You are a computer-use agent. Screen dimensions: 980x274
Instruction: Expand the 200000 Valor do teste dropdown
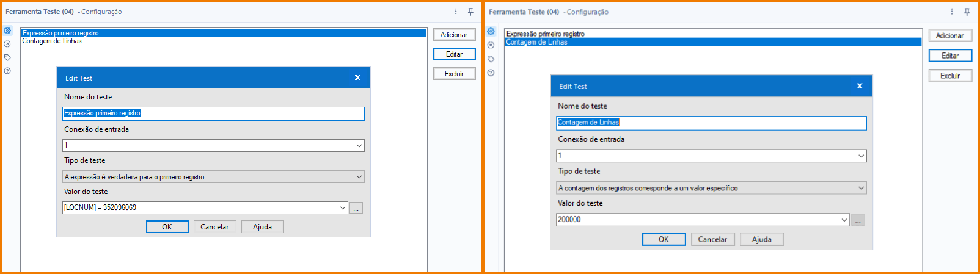[x=844, y=220]
